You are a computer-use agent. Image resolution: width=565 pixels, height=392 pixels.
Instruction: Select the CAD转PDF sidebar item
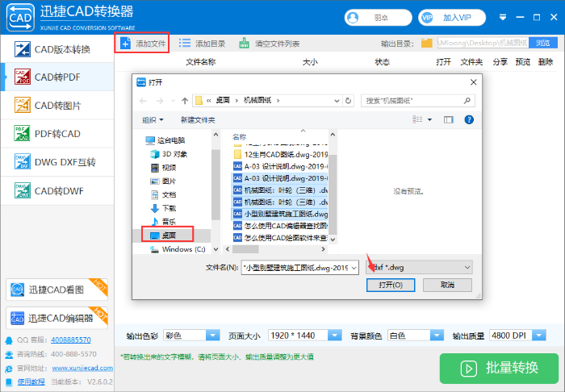57,77
